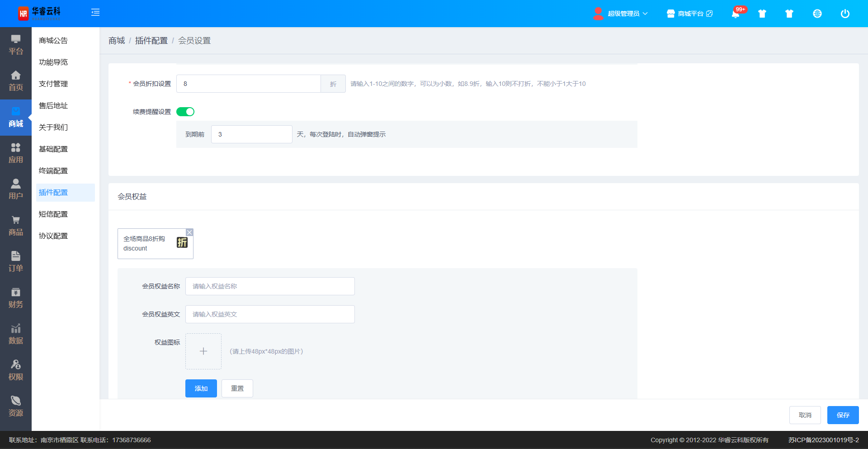Open the 商城平台 external link
This screenshot has height=449, width=868.
690,14
